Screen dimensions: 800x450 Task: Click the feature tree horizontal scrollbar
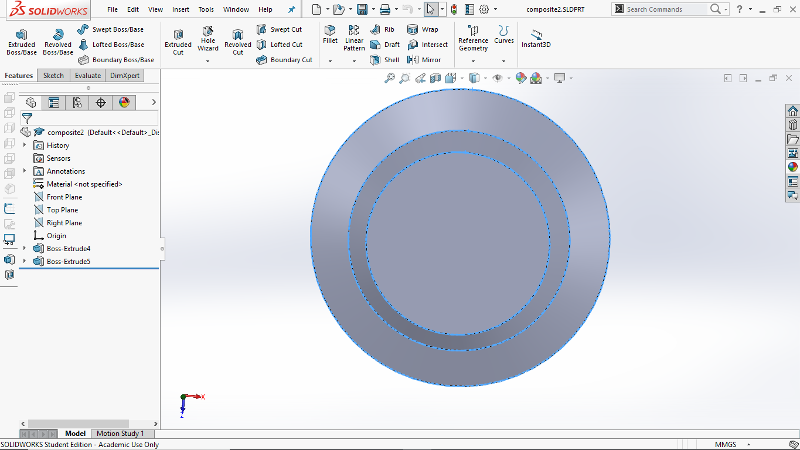78,424
